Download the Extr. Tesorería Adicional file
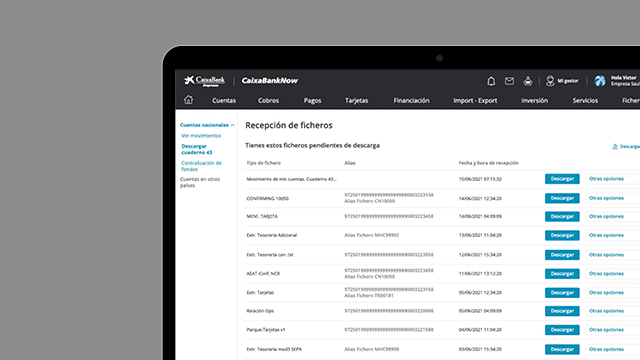Image resolution: width=640 pixels, height=360 pixels. tap(562, 235)
